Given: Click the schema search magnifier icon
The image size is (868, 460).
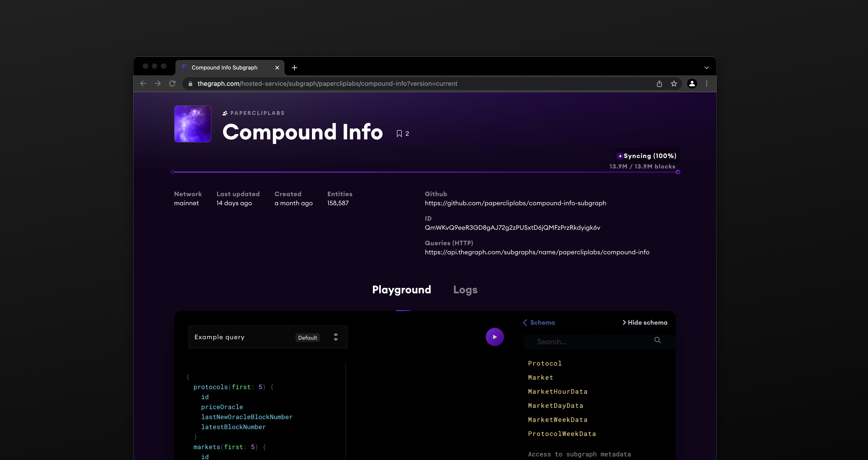Looking at the screenshot, I should (x=657, y=340).
